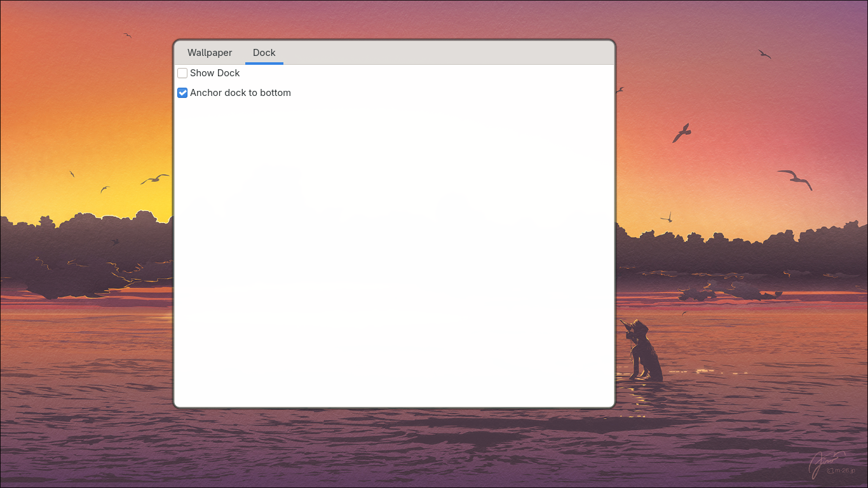Switch to the Wallpaper tab
The height and width of the screenshot is (488, 868).
[x=209, y=53]
